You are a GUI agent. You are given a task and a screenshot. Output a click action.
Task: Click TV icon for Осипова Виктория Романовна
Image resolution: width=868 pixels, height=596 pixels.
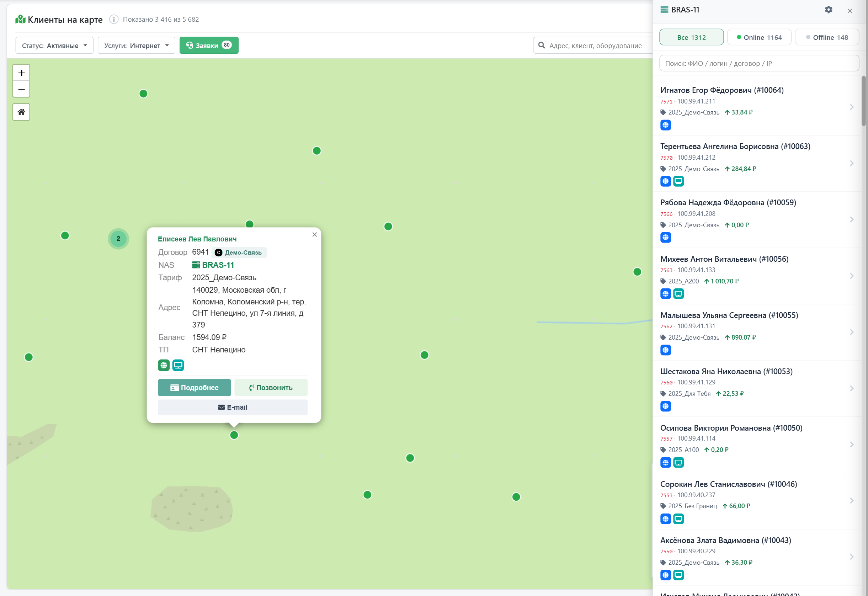[678, 463]
